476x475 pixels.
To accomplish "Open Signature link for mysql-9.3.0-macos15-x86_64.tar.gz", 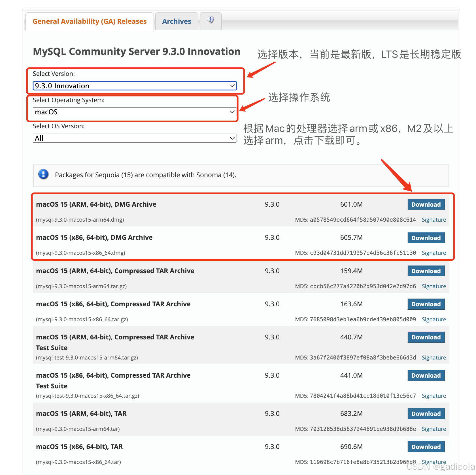I will click(434, 319).
